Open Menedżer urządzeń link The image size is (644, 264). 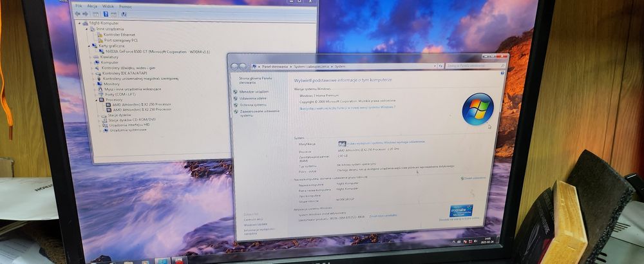point(254,91)
